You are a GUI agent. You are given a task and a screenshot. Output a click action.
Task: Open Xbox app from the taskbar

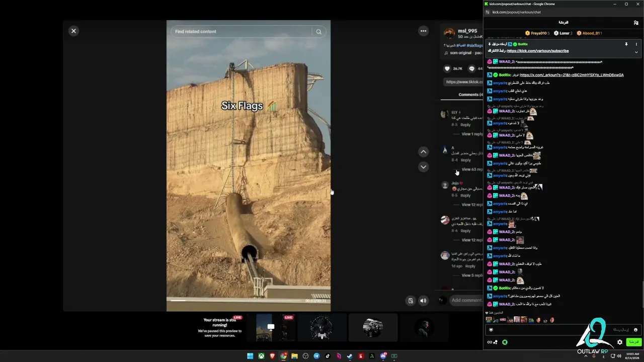click(x=261, y=356)
